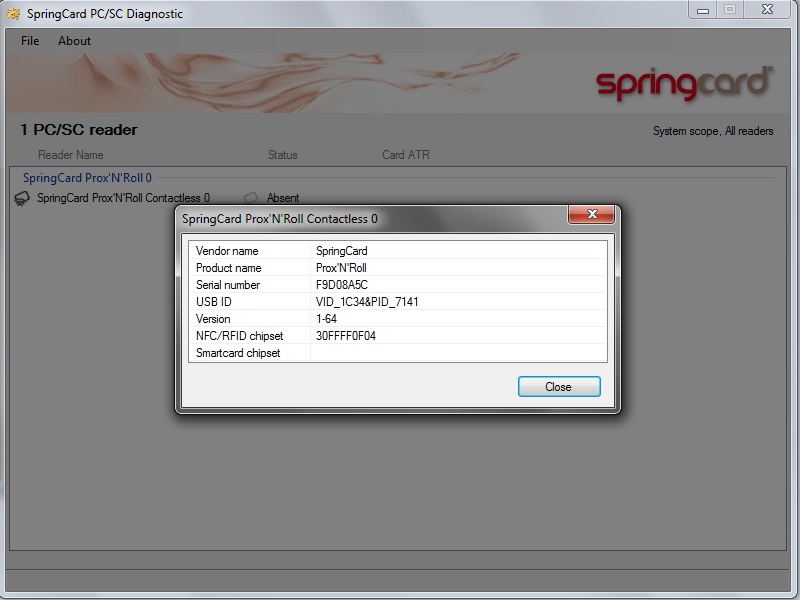Click the Reader Name column header
The height and width of the screenshot is (600, 800).
(70, 155)
